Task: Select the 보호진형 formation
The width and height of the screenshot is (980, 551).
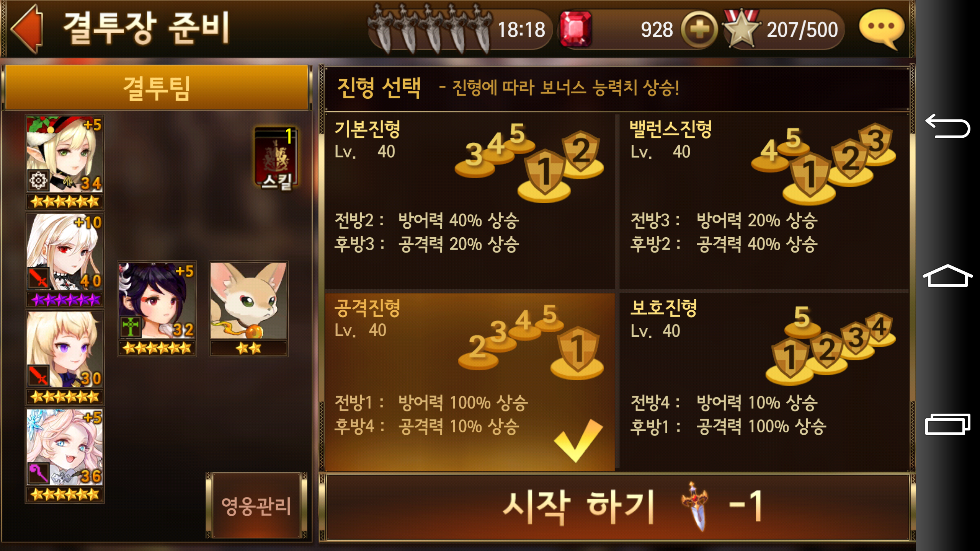Action: [763, 382]
